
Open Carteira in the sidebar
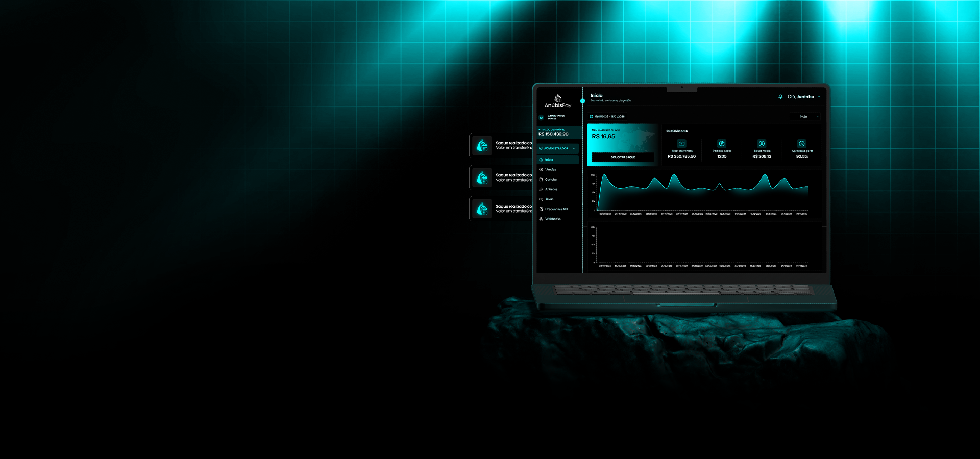coord(551,180)
